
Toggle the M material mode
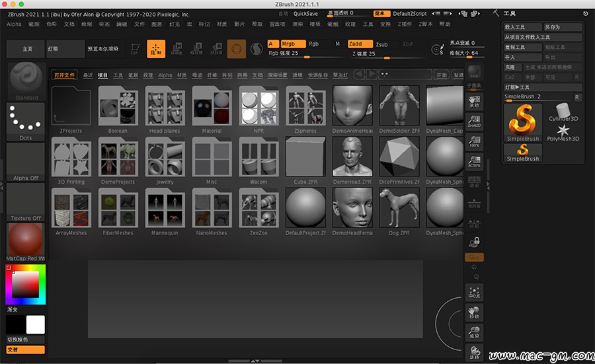pos(337,44)
